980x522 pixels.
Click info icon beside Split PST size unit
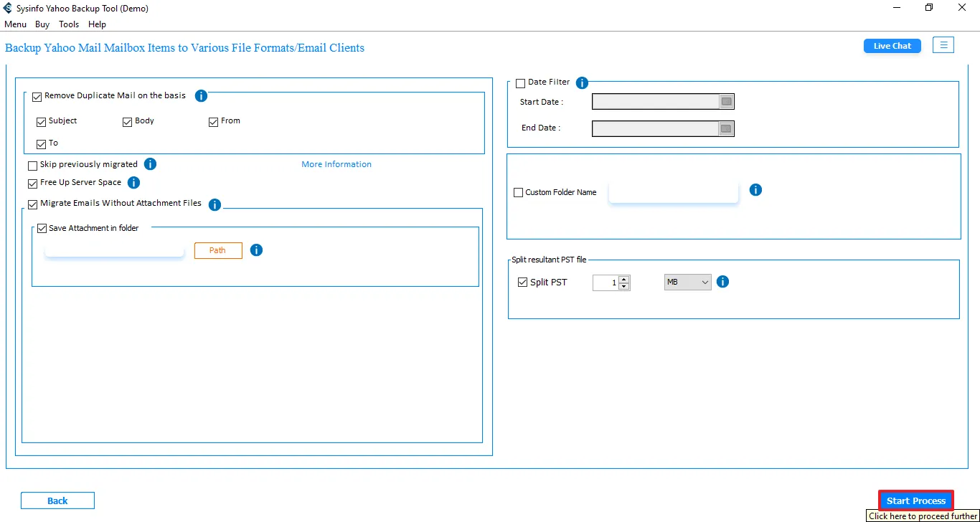[x=723, y=282]
